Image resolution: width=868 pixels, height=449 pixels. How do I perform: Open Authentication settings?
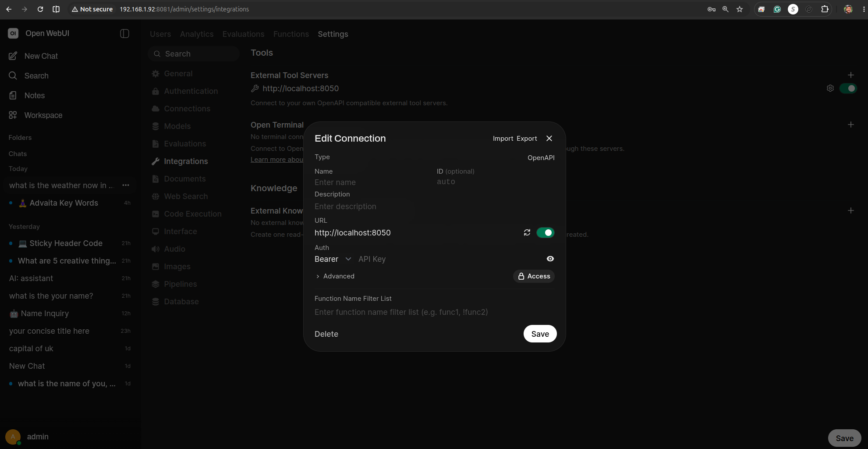(191, 91)
